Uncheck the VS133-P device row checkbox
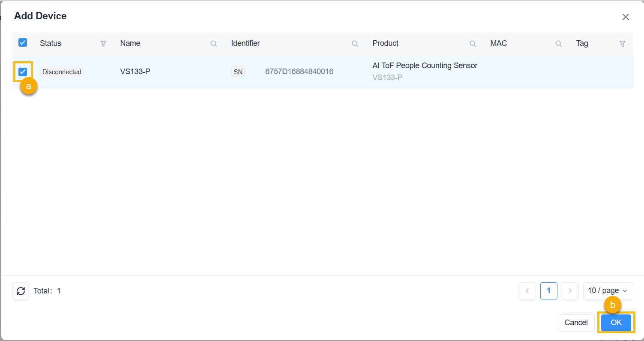644x341 pixels. pos(23,72)
